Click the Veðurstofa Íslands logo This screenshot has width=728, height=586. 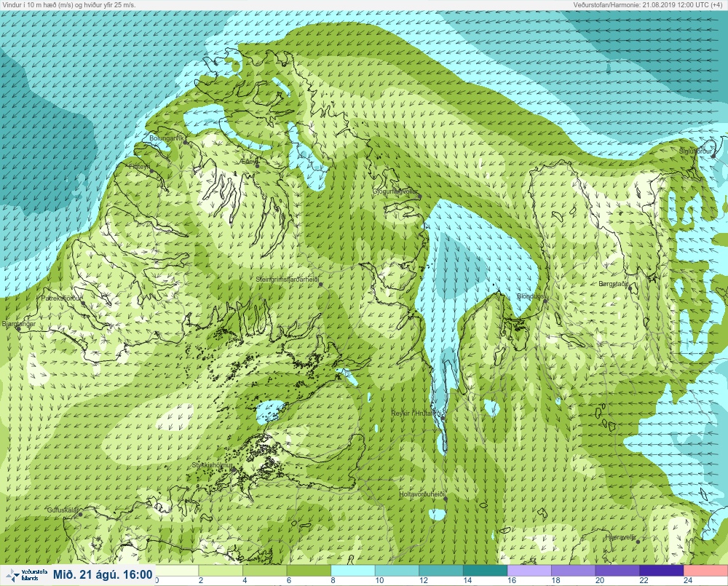tap(26, 575)
